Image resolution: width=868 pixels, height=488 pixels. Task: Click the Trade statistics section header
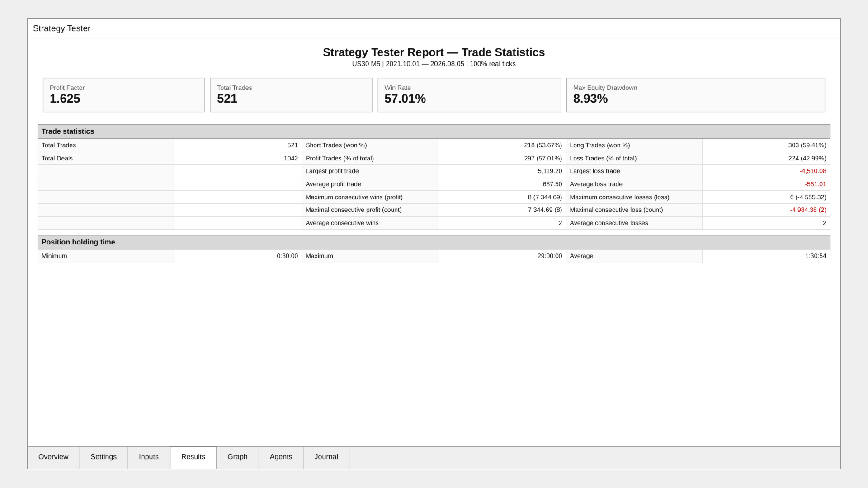click(434, 131)
